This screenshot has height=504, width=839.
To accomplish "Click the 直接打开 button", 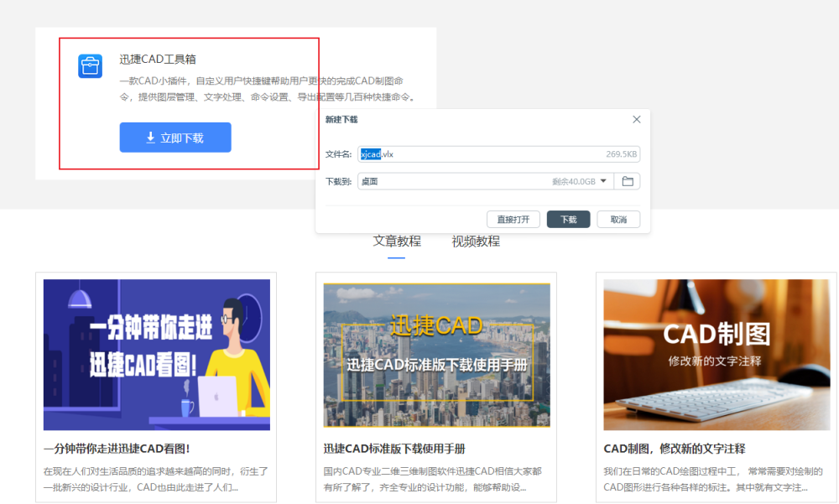I will point(513,220).
